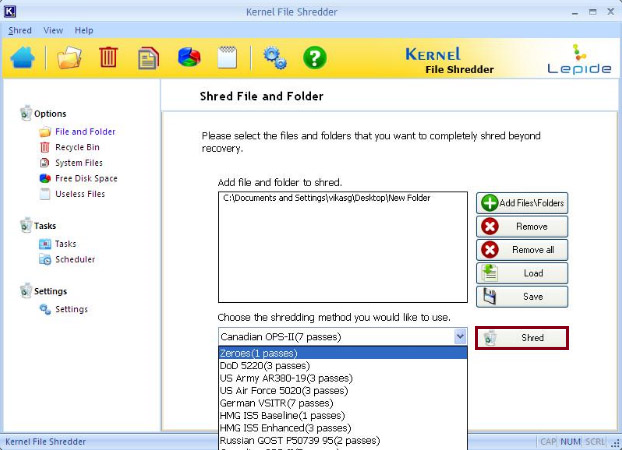Click the CAP indicator in status bar

click(548, 442)
